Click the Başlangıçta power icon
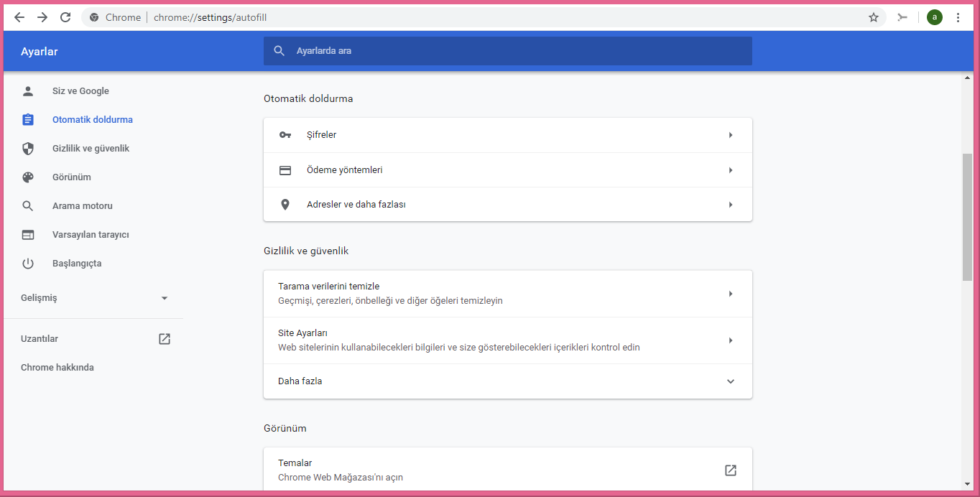The image size is (980, 497). pyautogui.click(x=27, y=263)
